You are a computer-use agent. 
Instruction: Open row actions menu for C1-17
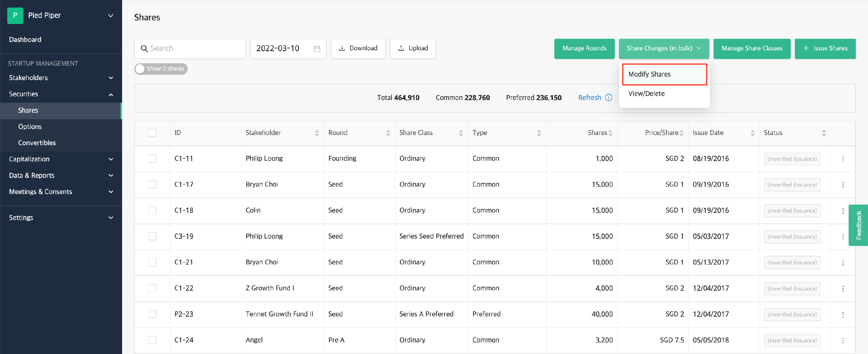(843, 185)
